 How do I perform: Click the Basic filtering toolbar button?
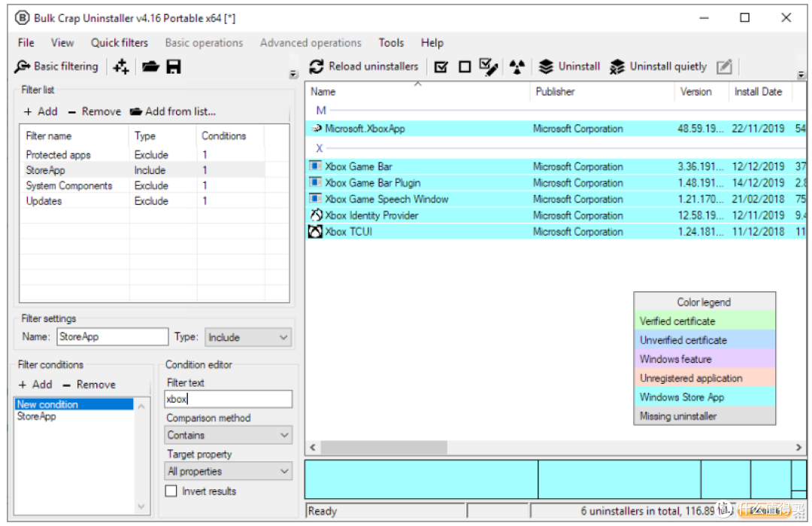pyautogui.click(x=56, y=66)
